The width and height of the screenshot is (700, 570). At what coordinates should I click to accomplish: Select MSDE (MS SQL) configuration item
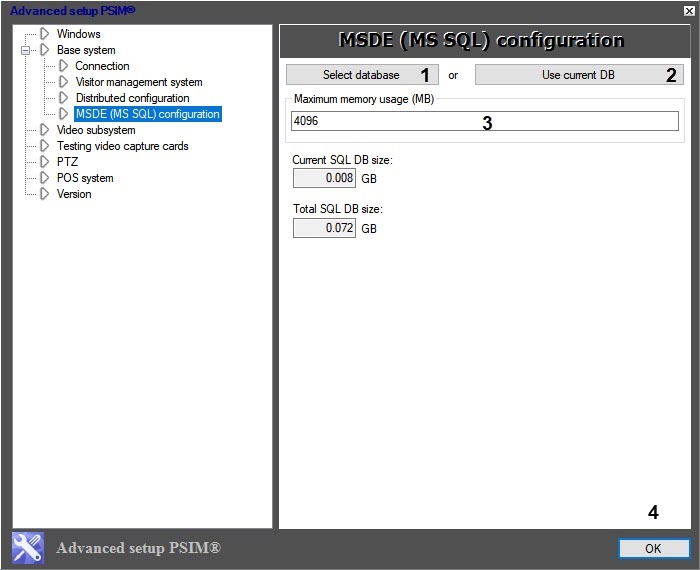pos(148,114)
